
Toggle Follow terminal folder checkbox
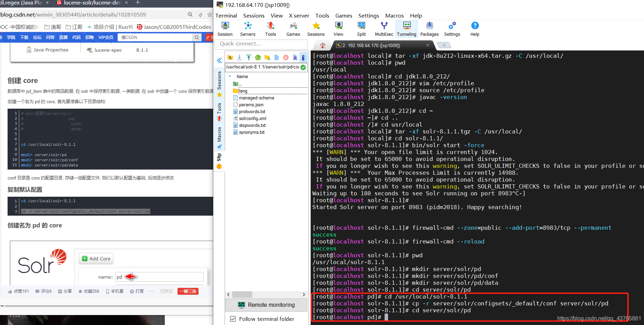tap(233, 319)
